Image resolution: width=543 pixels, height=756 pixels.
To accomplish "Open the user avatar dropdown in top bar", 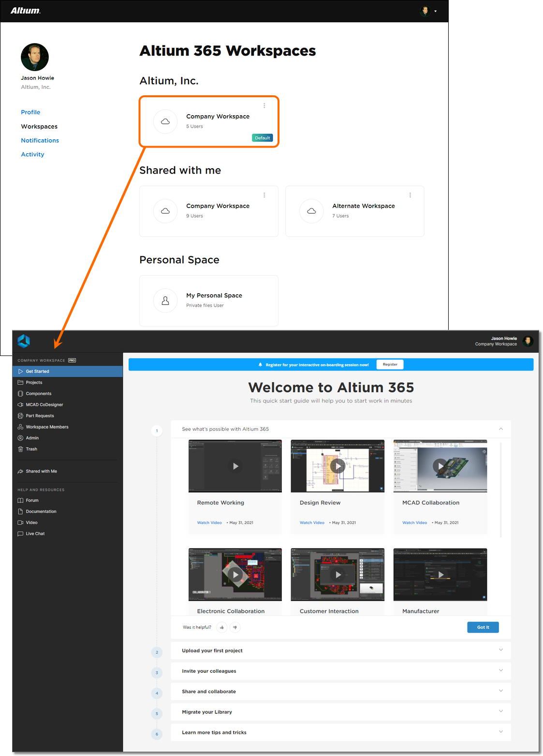I will pos(428,11).
